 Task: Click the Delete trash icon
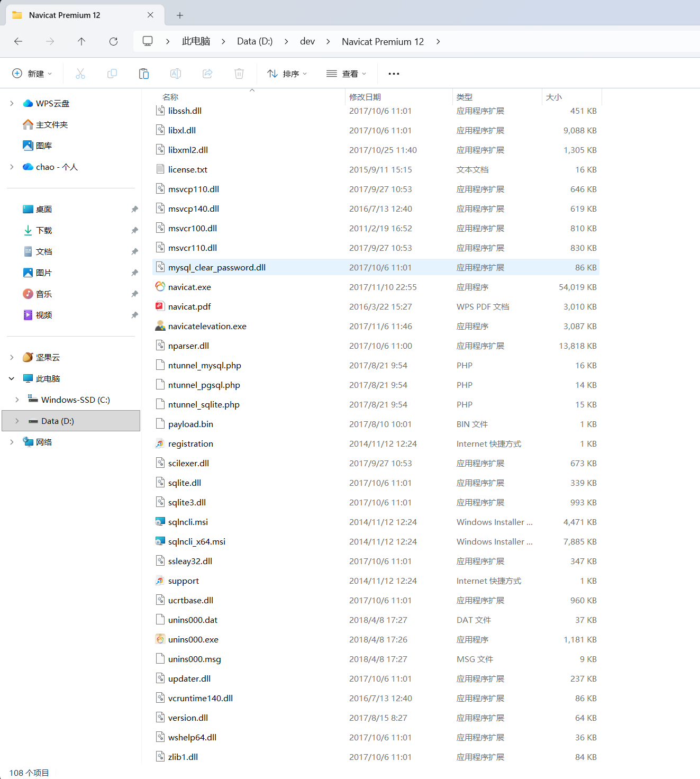pos(239,74)
